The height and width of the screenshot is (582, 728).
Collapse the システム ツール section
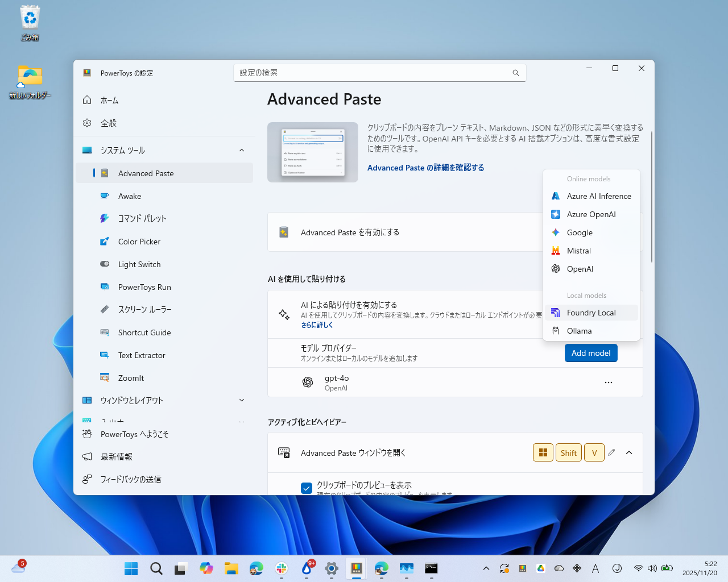[241, 150]
